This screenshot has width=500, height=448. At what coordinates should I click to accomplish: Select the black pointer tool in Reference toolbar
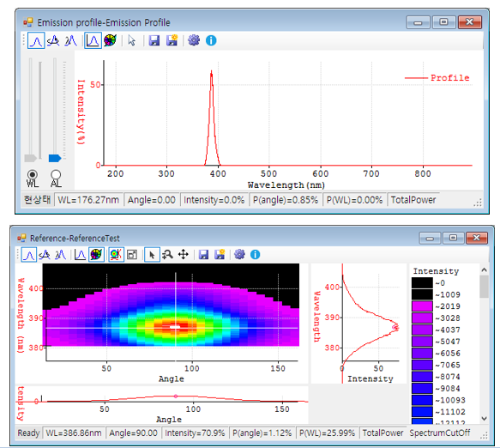point(152,255)
